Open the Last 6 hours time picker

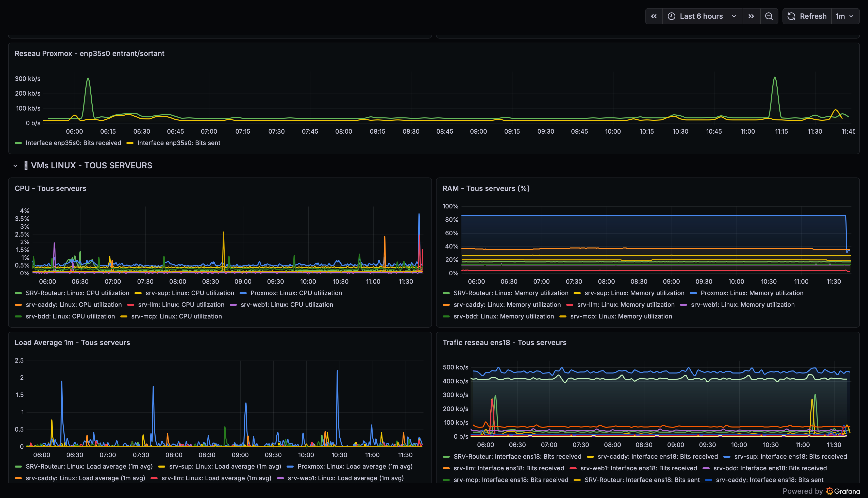click(701, 16)
